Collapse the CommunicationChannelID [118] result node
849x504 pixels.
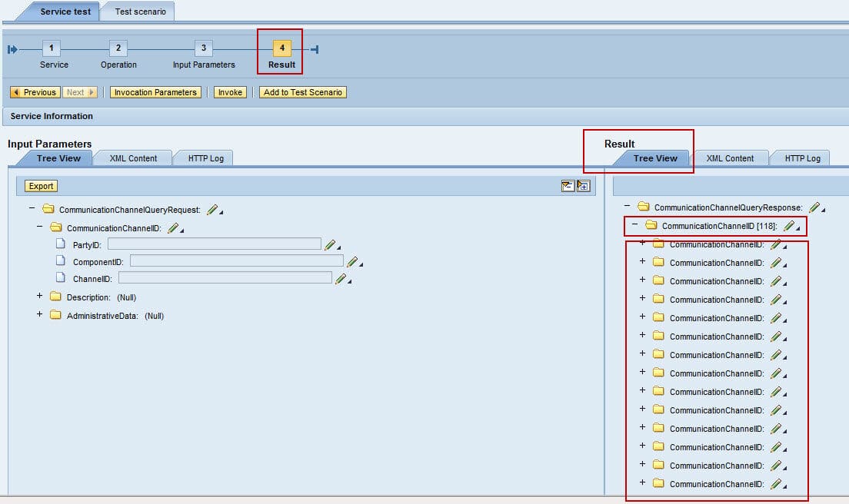point(634,225)
